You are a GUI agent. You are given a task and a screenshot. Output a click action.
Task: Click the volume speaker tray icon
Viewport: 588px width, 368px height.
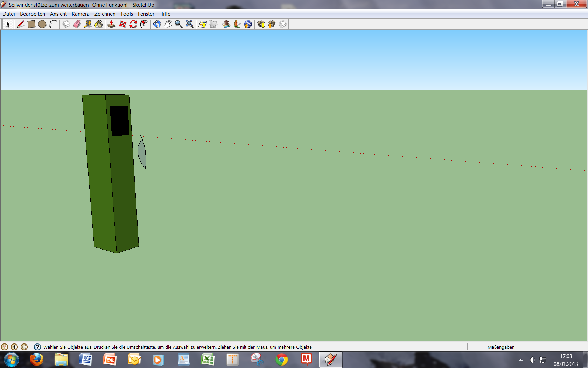click(x=532, y=360)
